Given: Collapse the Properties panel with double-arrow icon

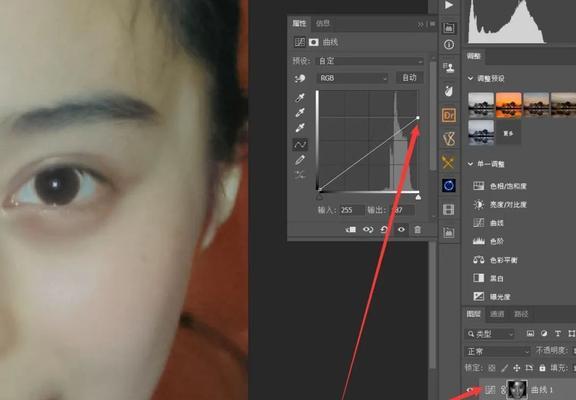Looking at the screenshot, I should pos(421,25).
